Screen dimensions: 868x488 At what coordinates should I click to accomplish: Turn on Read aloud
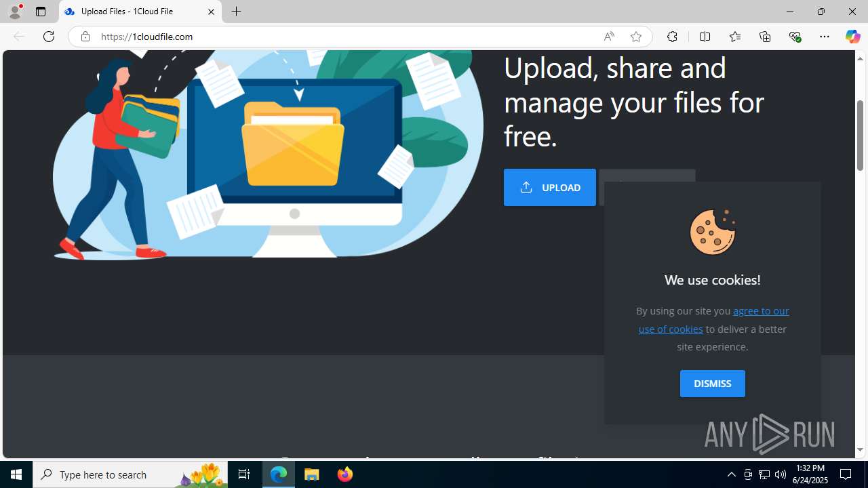(609, 37)
